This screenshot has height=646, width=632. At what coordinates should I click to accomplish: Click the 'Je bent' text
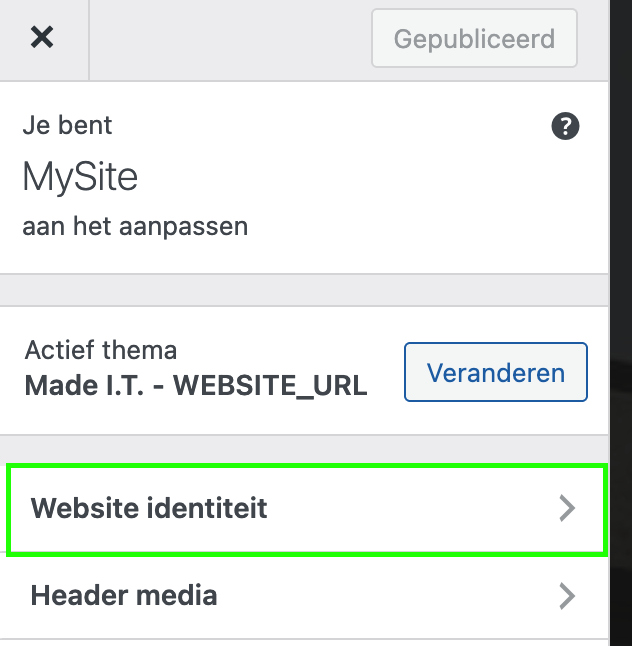pyautogui.click(x=67, y=126)
